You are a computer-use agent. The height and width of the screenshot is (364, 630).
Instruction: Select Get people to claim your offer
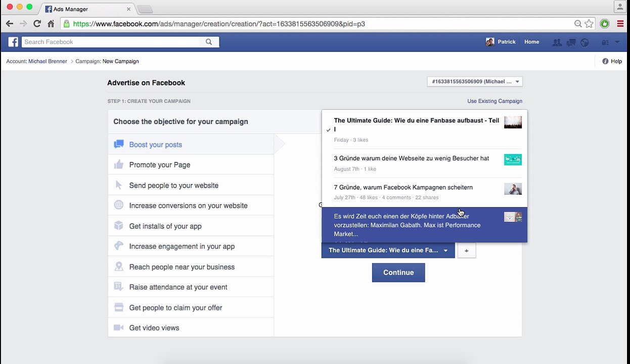pyautogui.click(x=191, y=307)
